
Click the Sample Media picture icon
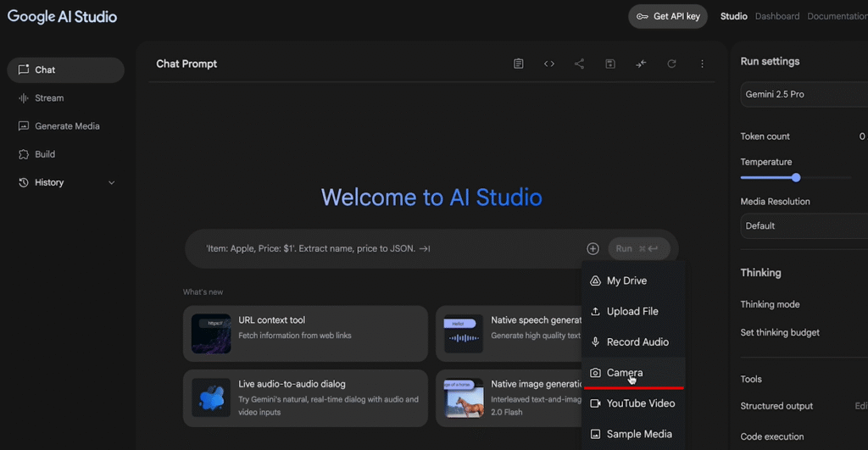595,435
